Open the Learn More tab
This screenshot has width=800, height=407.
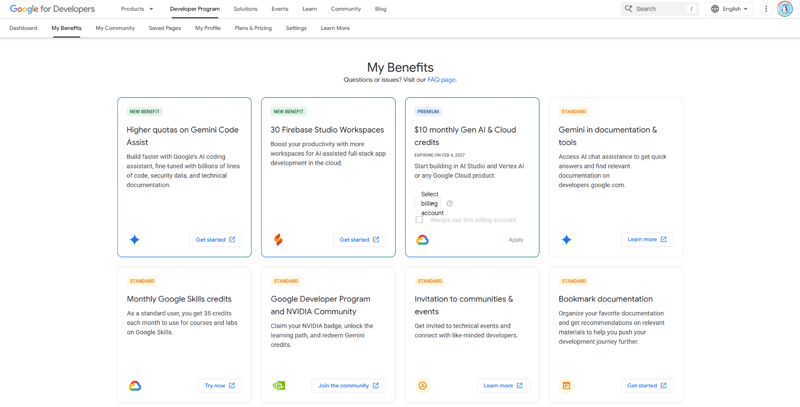point(335,28)
